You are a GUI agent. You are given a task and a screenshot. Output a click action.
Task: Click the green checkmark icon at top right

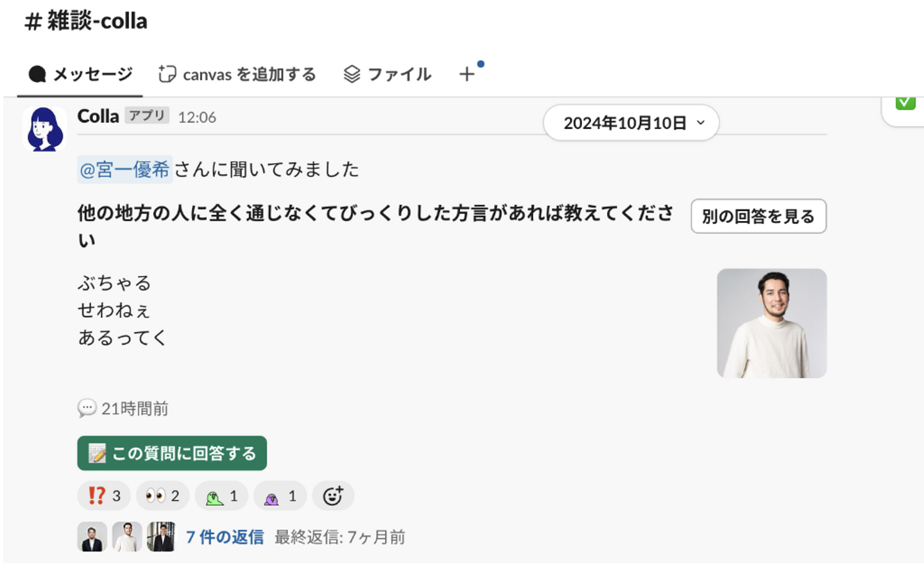coord(905,103)
